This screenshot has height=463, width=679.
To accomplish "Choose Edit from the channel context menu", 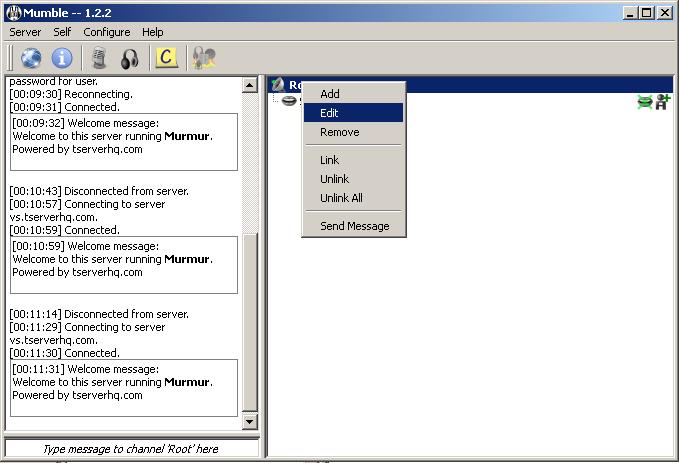I will tap(353, 113).
